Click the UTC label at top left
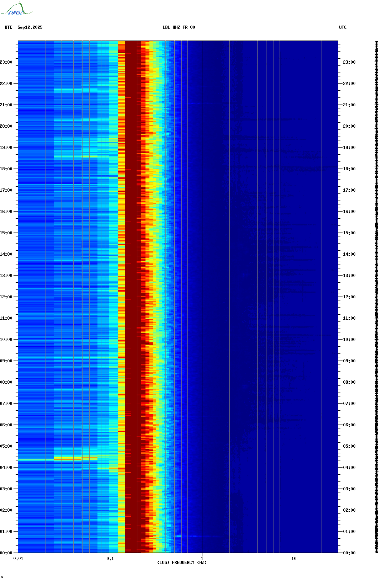Viewport: 392px width, 581px height. coord(9,27)
